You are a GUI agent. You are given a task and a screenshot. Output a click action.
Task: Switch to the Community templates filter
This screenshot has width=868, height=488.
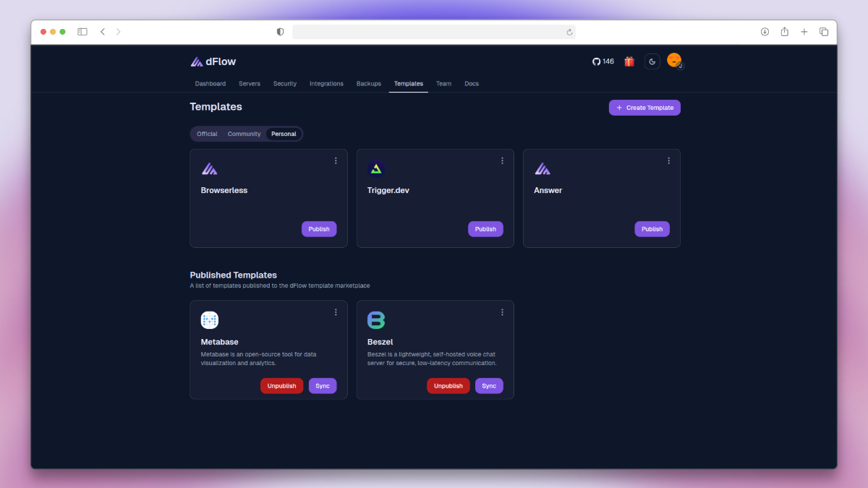244,134
